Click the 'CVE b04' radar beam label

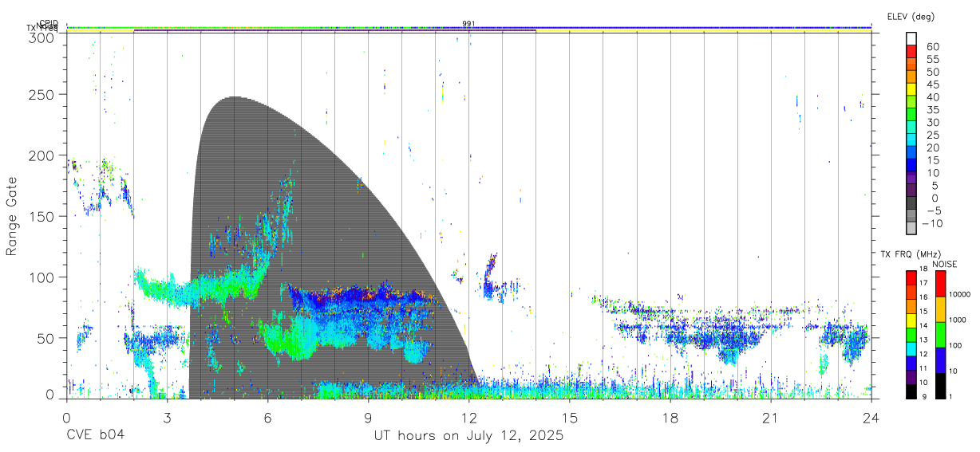pyautogui.click(x=95, y=436)
